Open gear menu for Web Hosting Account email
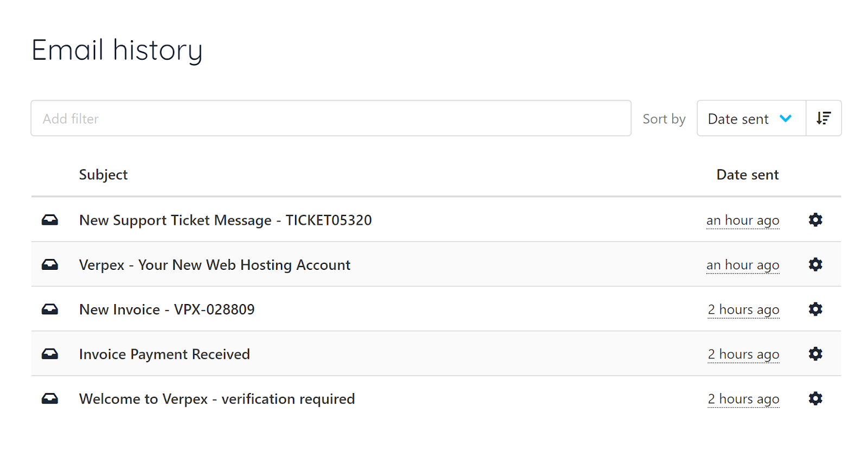 [x=815, y=264]
